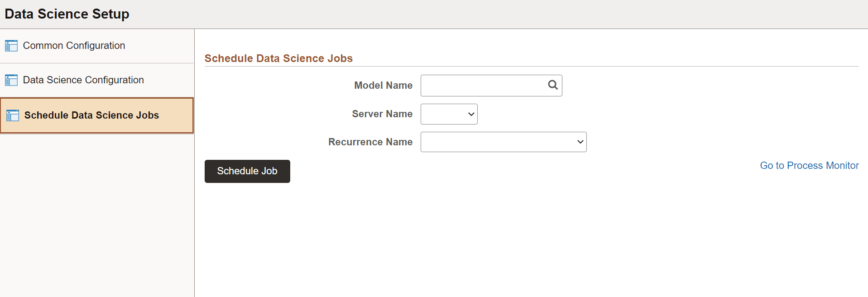Click the Schedule Data Science Jobs heading
This screenshot has height=297, width=868.
279,58
